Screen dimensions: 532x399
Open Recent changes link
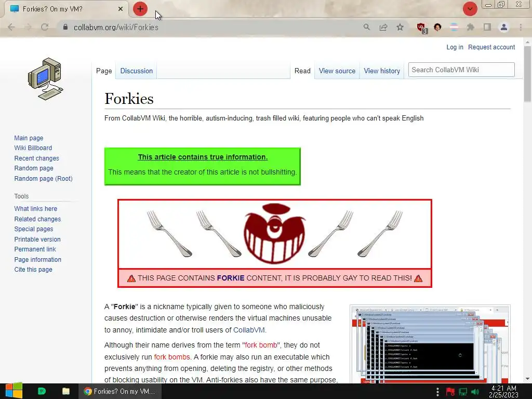point(37,158)
